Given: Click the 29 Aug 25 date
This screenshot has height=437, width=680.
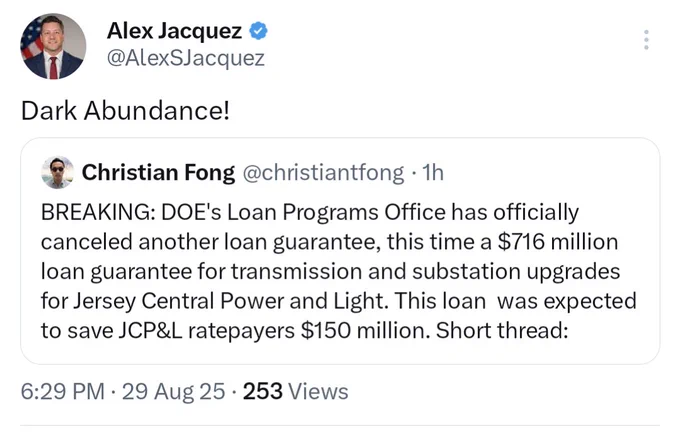Looking at the screenshot, I should point(173,391).
